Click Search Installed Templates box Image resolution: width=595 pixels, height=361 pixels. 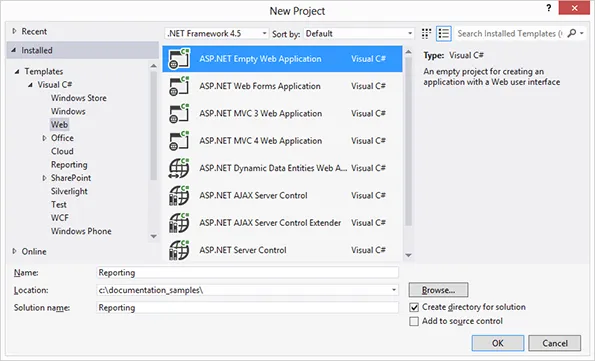point(509,33)
